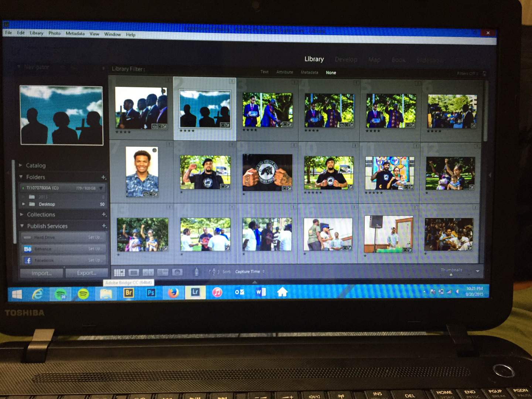Image resolution: width=532 pixels, height=399 pixels.
Task: Open the Edit menu
Action: 21,33
